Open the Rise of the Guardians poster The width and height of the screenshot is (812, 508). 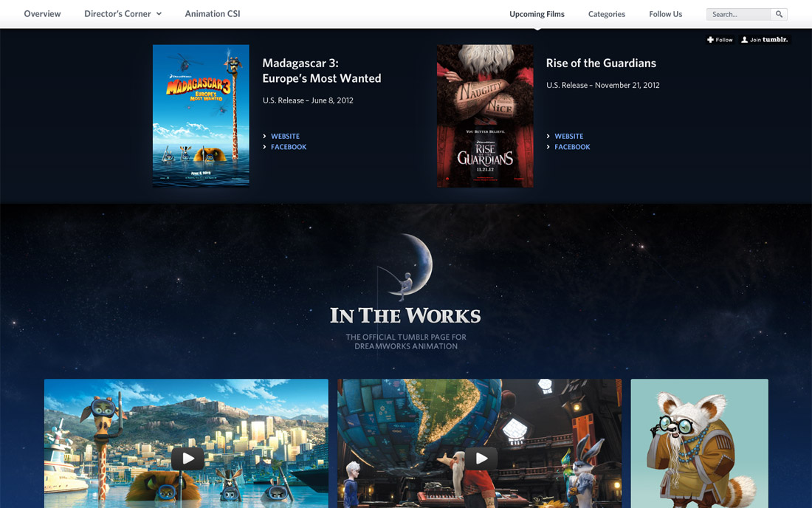[x=485, y=116]
